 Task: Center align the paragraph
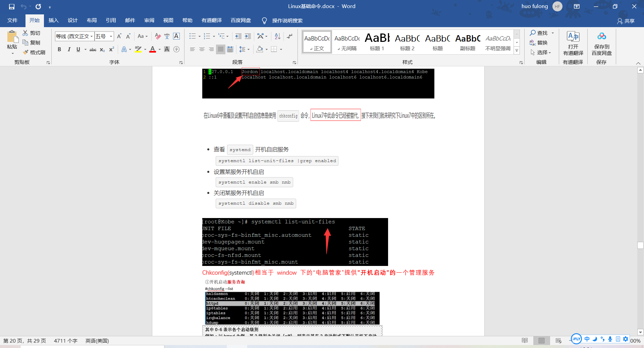click(202, 49)
